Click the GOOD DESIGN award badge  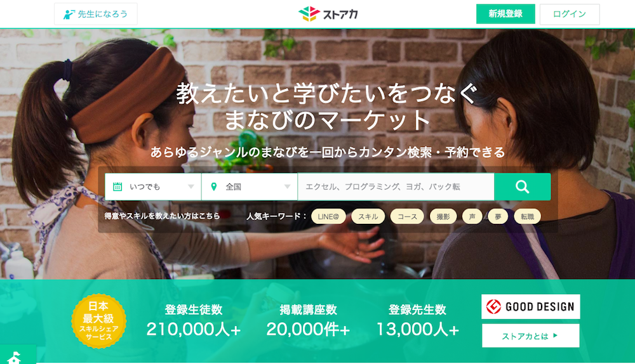530,306
